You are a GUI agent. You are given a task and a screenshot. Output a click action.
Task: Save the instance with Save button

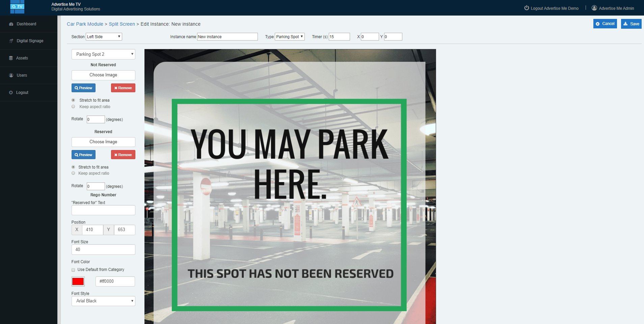[x=631, y=24]
